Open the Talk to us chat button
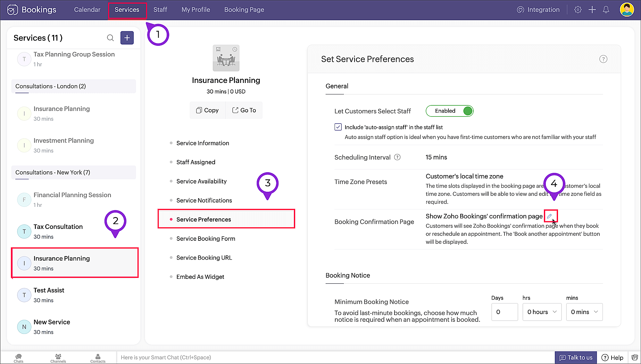This screenshot has width=641, height=364. 576,357
